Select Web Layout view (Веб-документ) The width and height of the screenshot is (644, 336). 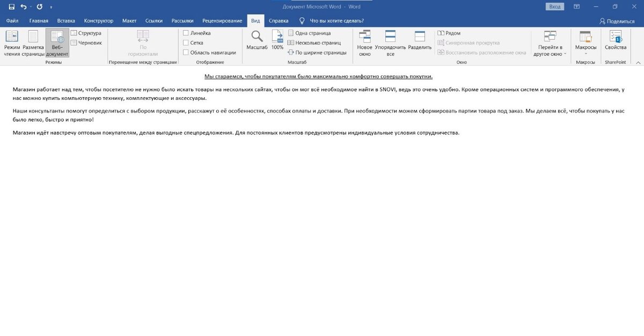point(57,43)
